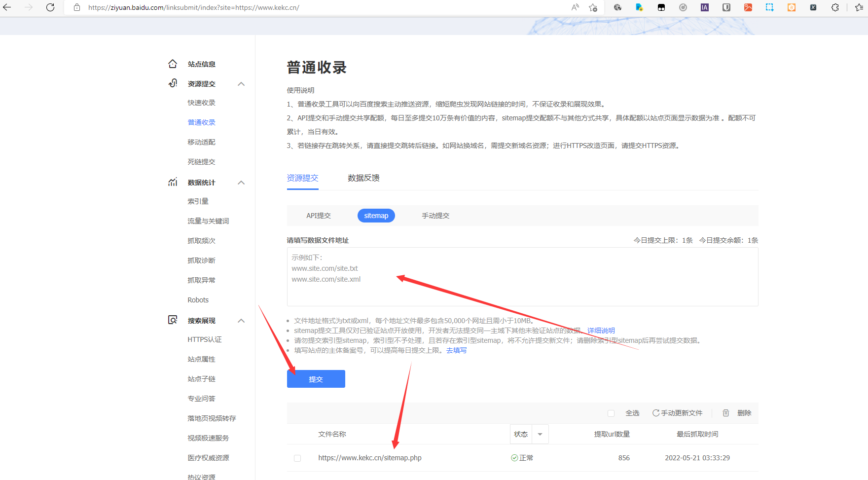Image resolution: width=868 pixels, height=480 pixels.
Task: Reload the page with browser refresh icon
Action: [x=50, y=7]
